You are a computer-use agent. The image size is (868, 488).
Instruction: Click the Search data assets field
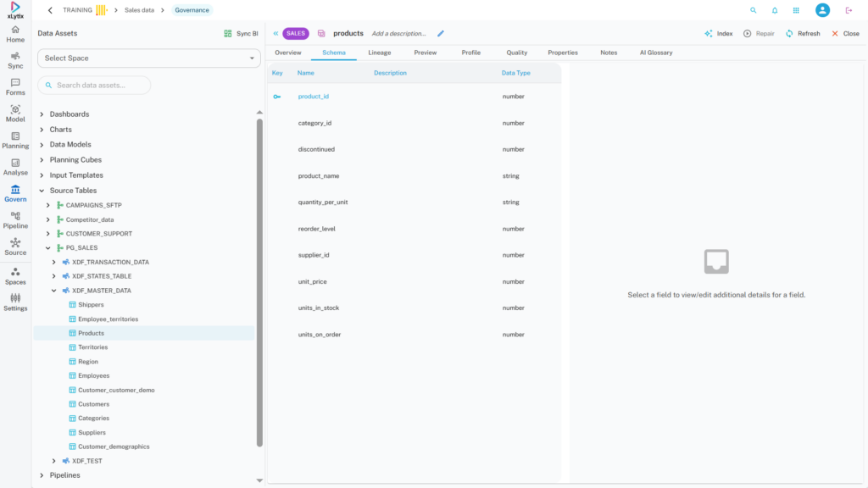pos(95,86)
